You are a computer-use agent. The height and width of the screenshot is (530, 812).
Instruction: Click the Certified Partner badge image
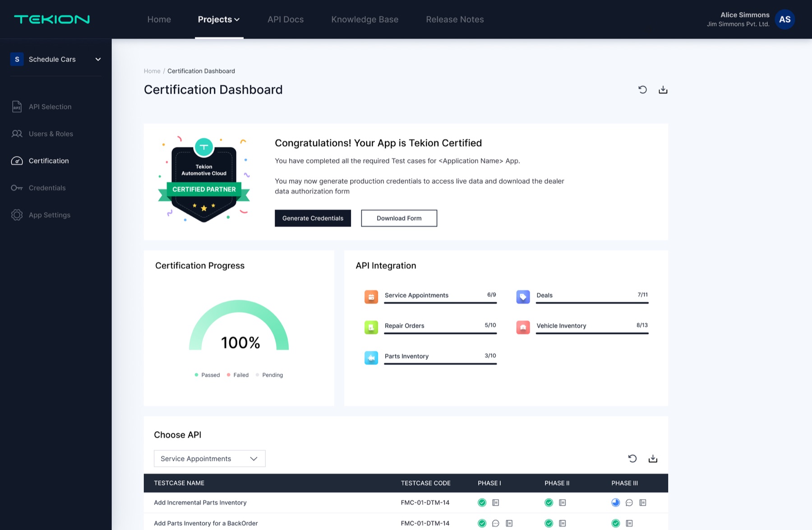204,179
